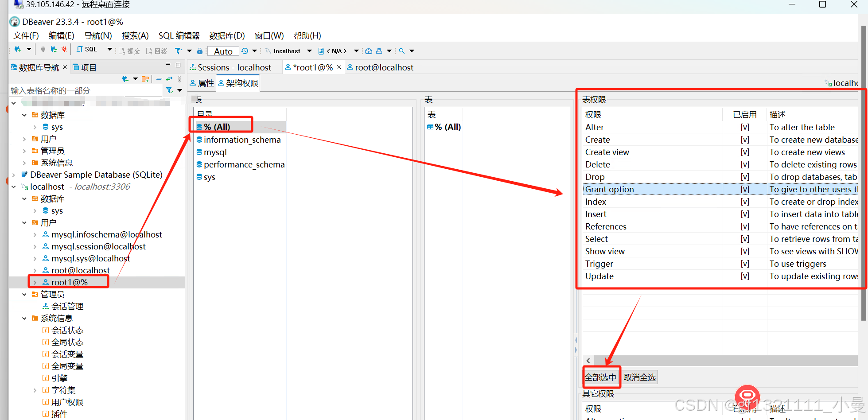Image resolution: width=868 pixels, height=420 pixels.
Task: Click the collapse-all icon in navigator toolbar
Action: click(x=160, y=78)
